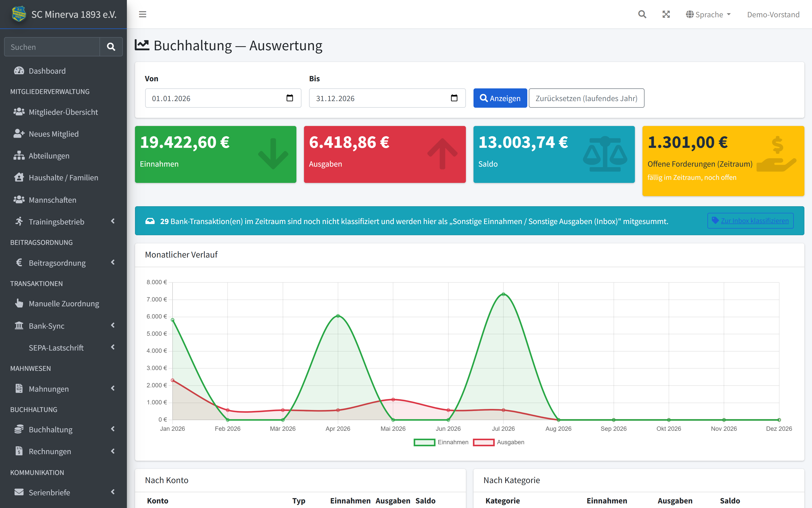
Task: Click the Buchhaltung coins icon
Action: click(19, 429)
